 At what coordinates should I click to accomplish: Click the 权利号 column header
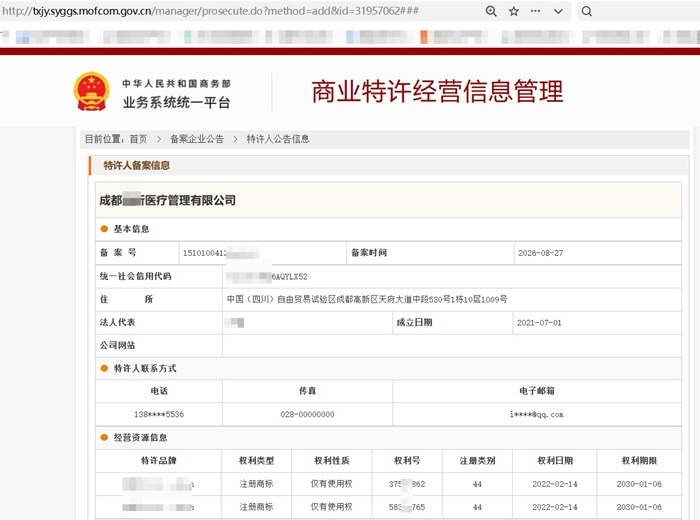point(407,461)
